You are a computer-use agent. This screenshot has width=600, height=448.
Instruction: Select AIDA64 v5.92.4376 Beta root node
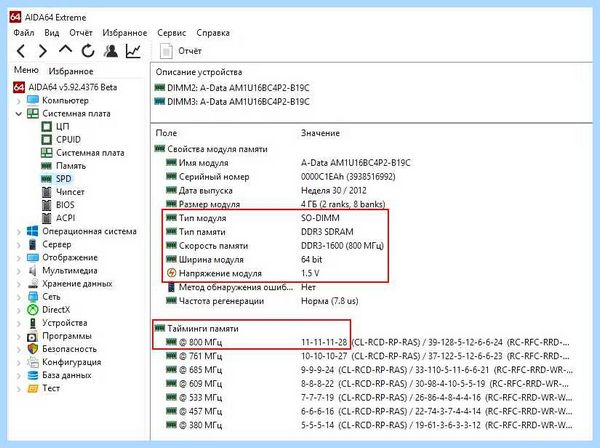click(x=73, y=87)
